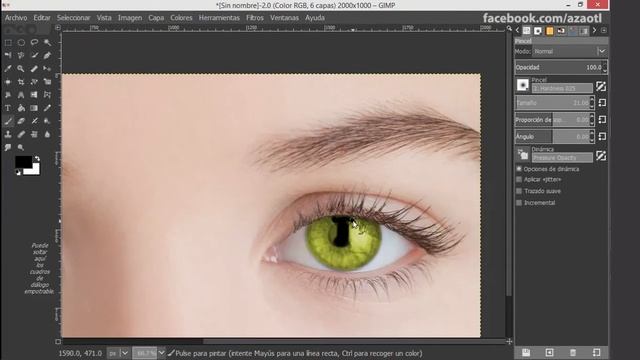Open the px unit dropdown in status bar
Viewport: 640px width, 360px height.
pyautogui.click(x=118, y=353)
